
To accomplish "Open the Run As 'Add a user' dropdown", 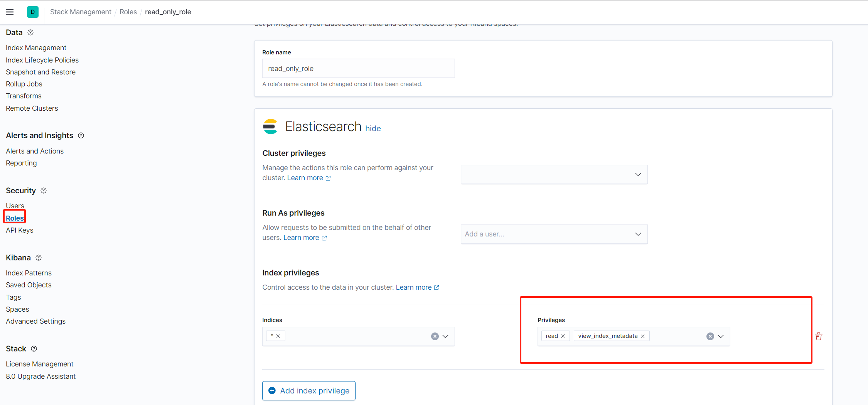I will pyautogui.click(x=554, y=234).
